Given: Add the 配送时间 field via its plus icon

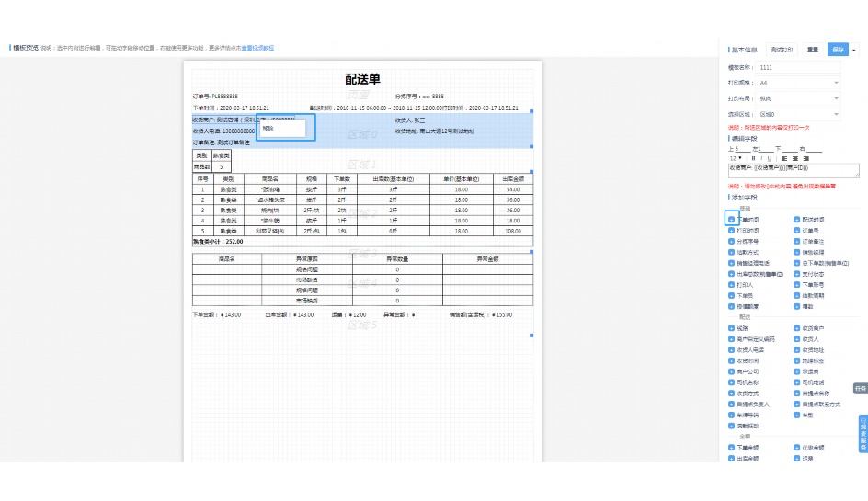Looking at the screenshot, I should pyautogui.click(x=796, y=220).
